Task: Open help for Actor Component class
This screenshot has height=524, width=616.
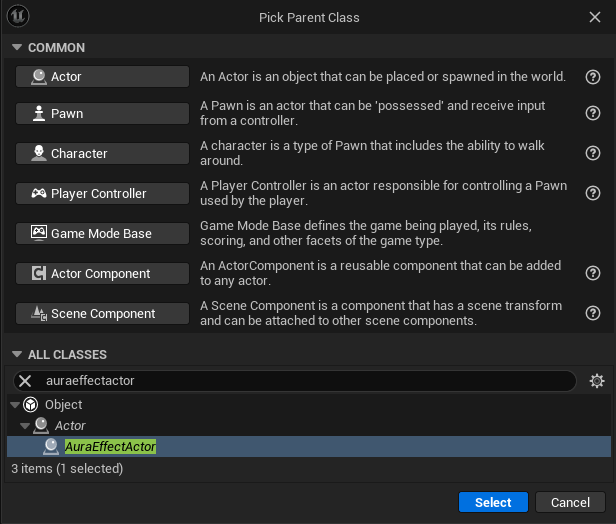Action: click(592, 273)
